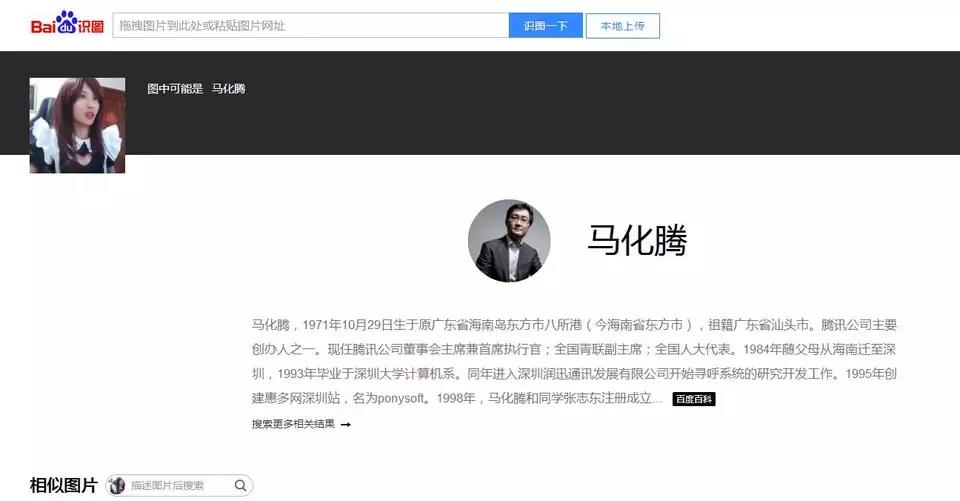The image size is (960, 501).
Task: Click the 本地上传 upload button
Action: 623,26
